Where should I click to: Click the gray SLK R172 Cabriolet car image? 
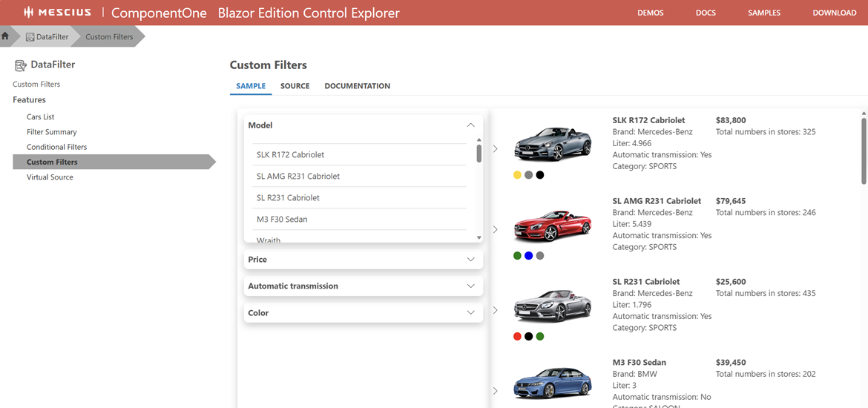tap(553, 144)
